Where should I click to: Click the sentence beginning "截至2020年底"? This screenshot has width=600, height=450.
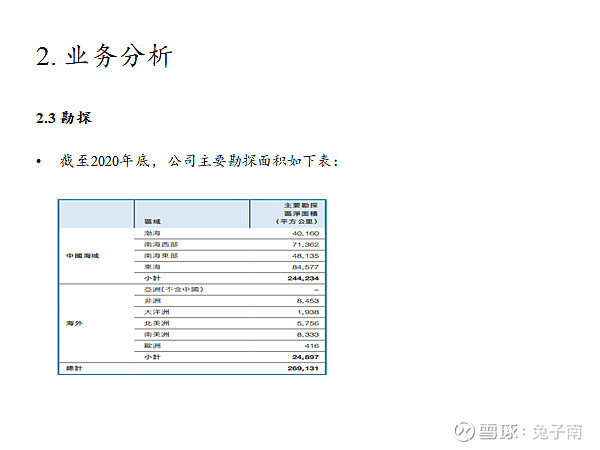(x=199, y=161)
